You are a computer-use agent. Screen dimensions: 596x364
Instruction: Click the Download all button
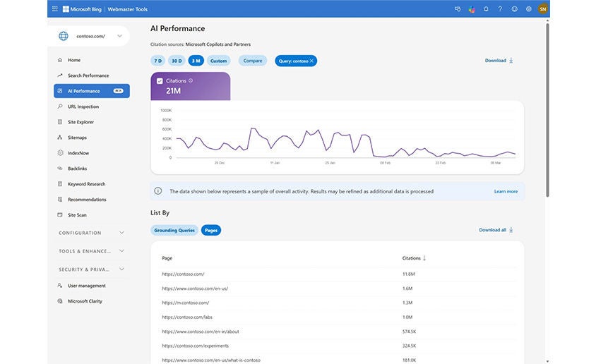tap(496, 230)
